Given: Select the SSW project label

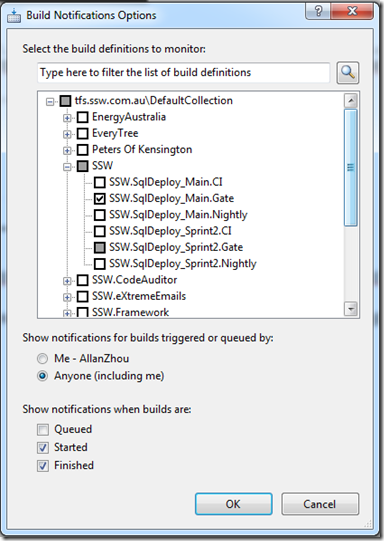Looking at the screenshot, I should (102, 166).
